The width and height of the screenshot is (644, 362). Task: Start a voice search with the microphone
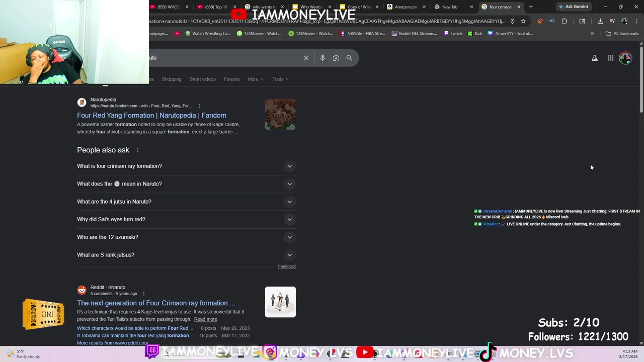tap(323, 58)
